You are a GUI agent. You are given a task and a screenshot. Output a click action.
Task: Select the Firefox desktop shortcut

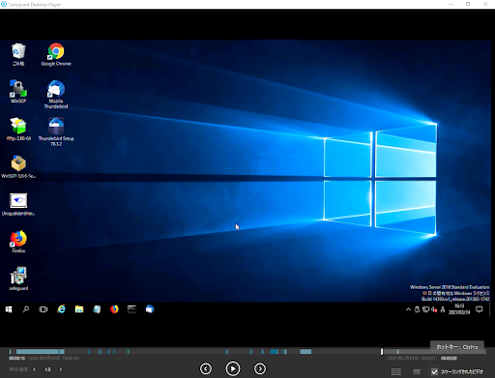[18, 242]
